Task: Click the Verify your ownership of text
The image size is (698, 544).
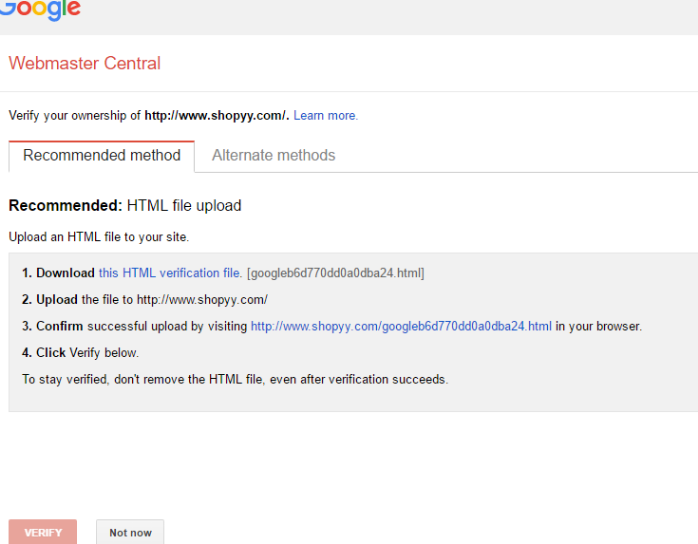Action: coord(75,116)
